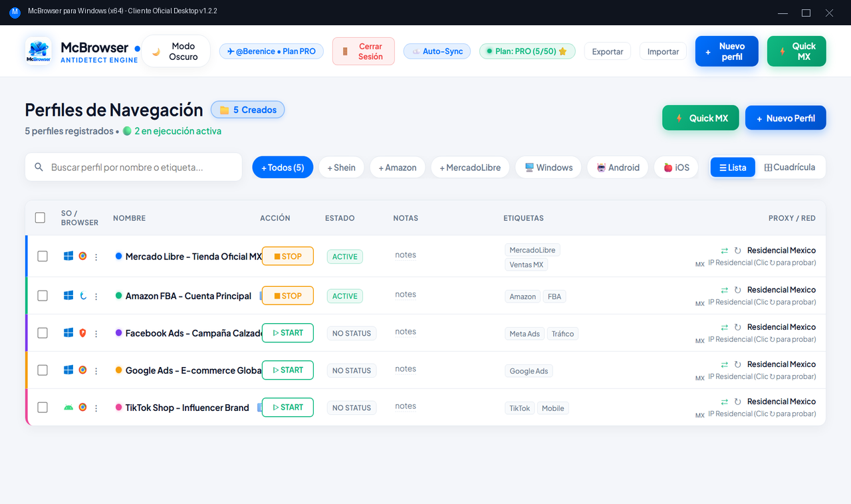Open the three-dot menu for Mercado Libre profile

coord(96,257)
